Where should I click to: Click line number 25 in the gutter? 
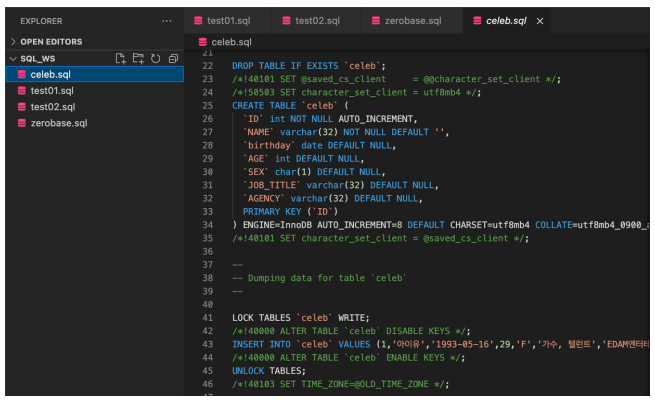tap(208, 106)
